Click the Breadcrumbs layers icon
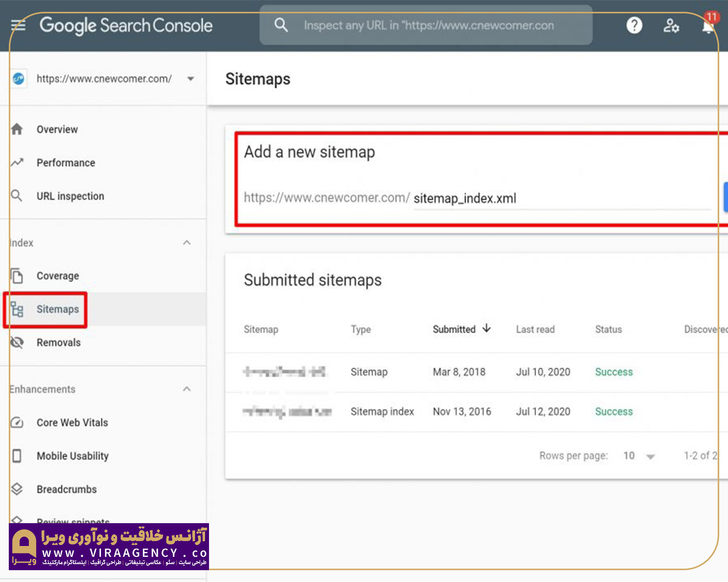This screenshot has height=582, width=728. [x=17, y=489]
